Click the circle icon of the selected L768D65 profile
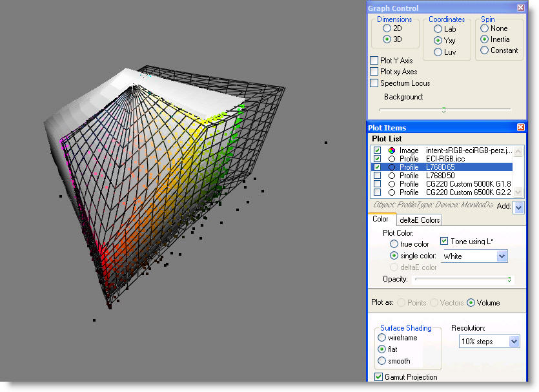539x392 pixels. tap(392, 167)
